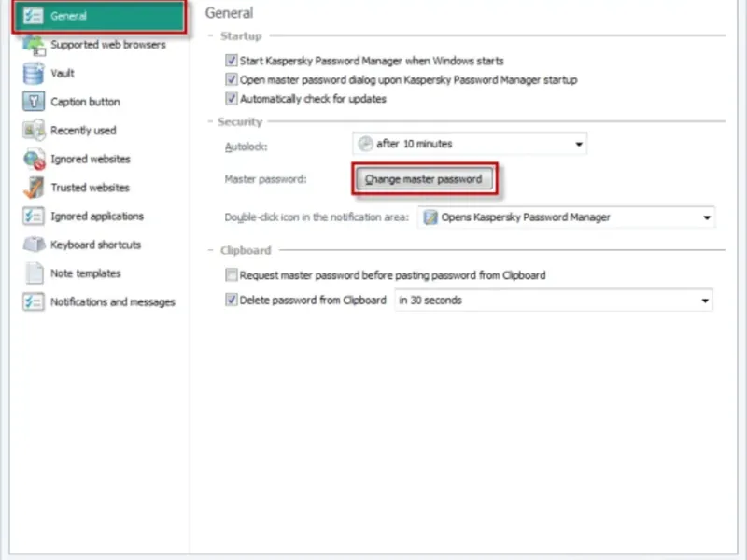The height and width of the screenshot is (560, 747).
Task: Click the Supported web browsers globe icon
Action: point(34,45)
